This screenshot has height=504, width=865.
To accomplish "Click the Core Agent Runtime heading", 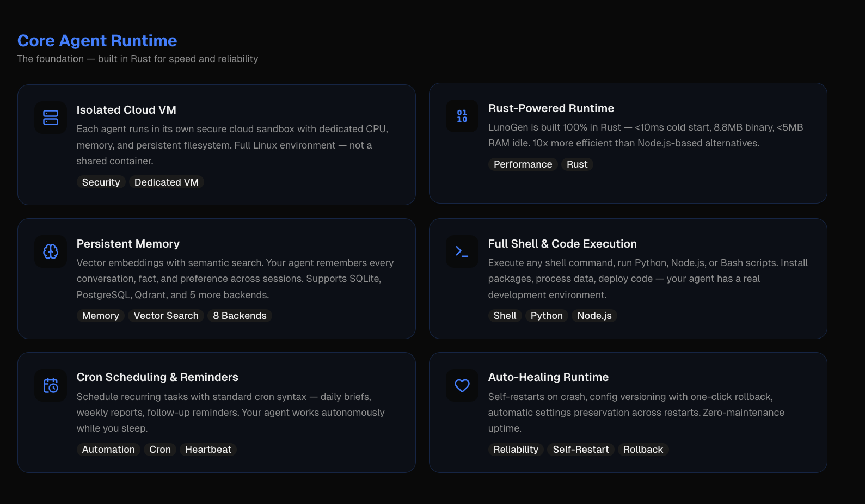I will point(97,41).
